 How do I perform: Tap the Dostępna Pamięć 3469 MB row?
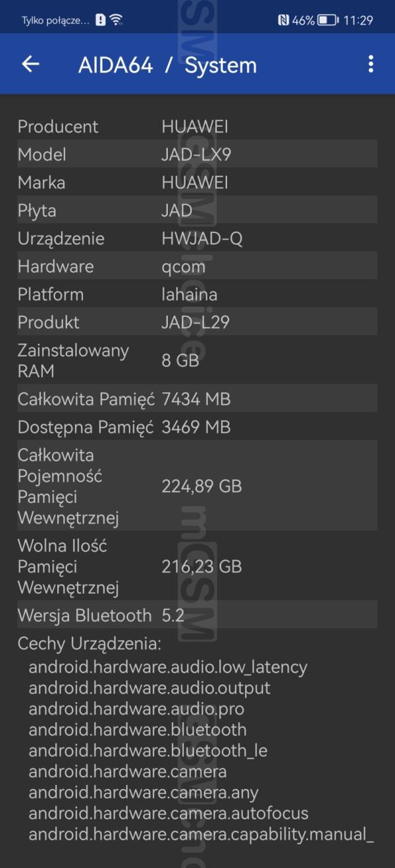pos(197,427)
